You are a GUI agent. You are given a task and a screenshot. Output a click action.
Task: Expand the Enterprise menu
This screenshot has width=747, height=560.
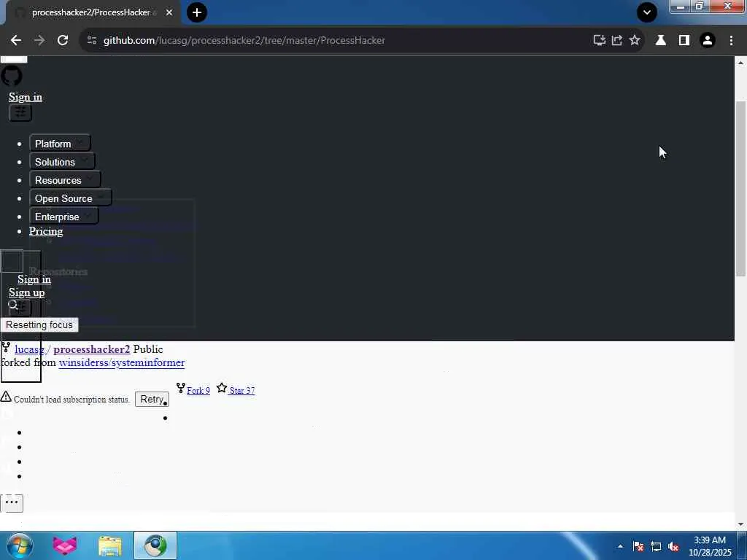[x=64, y=217]
